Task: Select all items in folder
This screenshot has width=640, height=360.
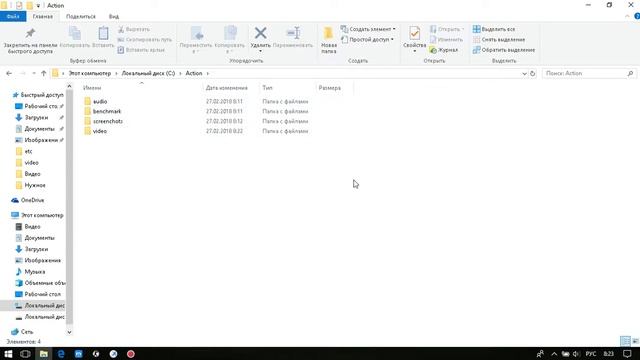Action: [x=494, y=29]
